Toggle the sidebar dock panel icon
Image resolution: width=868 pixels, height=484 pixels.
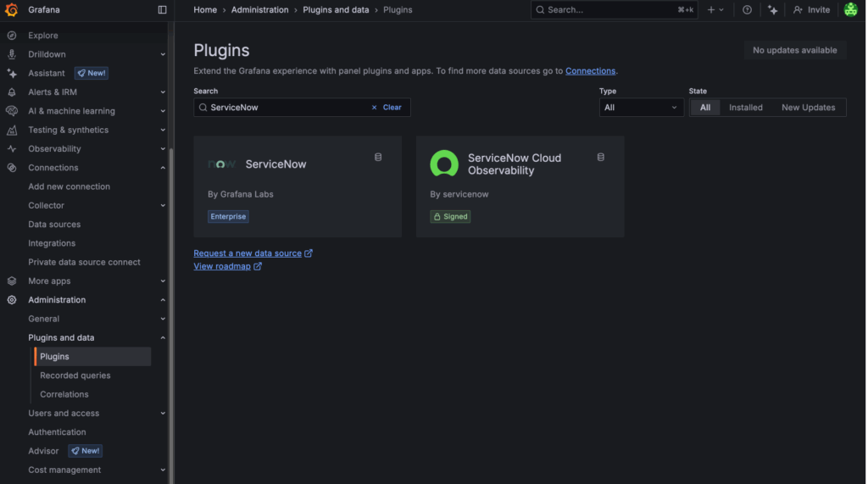point(162,9)
